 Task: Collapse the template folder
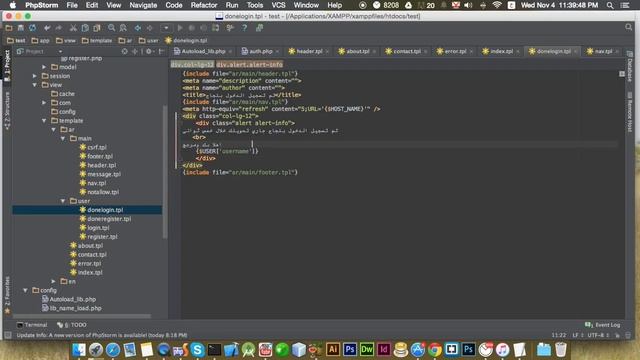click(x=44, y=121)
